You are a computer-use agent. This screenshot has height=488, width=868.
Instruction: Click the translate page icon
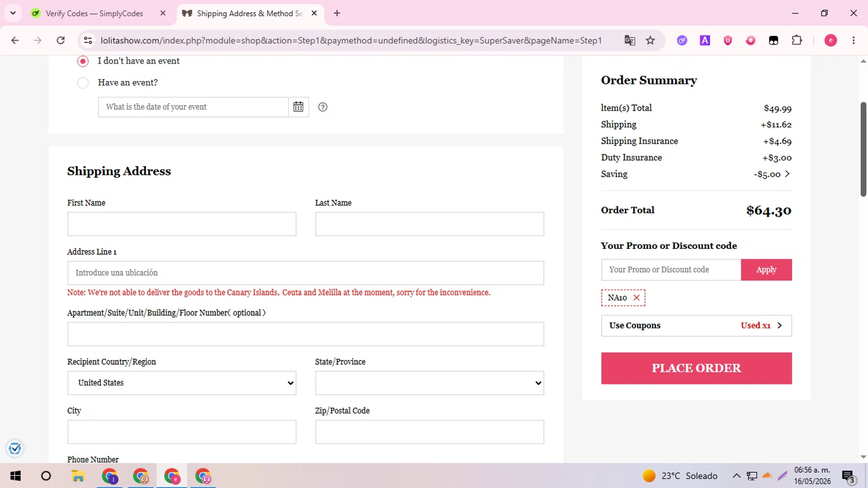630,41
